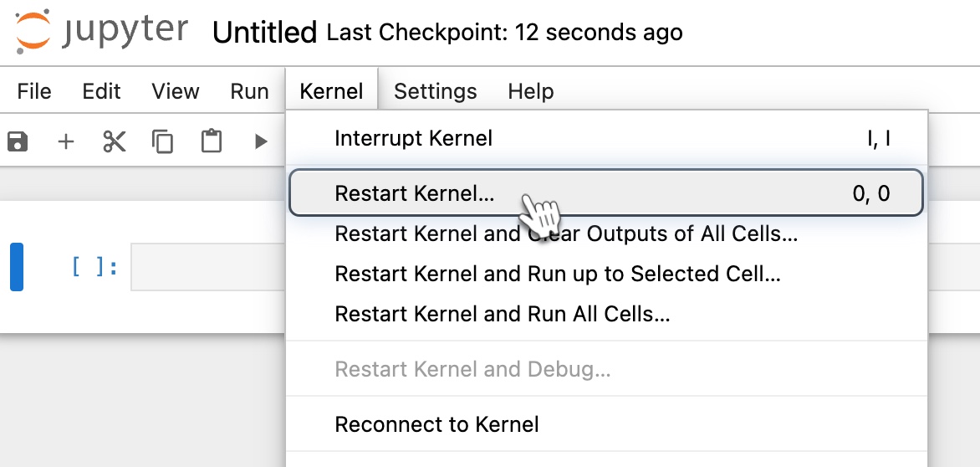Paste the cell using the clipboard icon
This screenshot has width=980, height=467.
(x=212, y=141)
